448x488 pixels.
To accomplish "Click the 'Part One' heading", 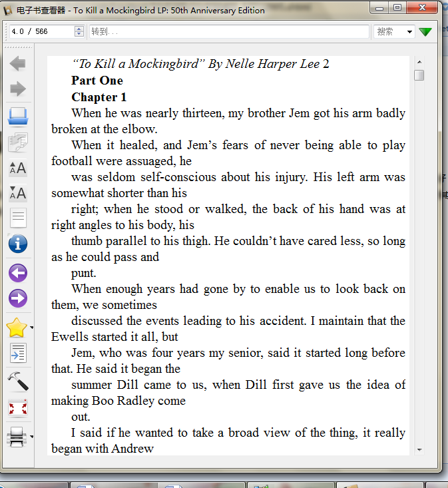I will click(97, 81).
